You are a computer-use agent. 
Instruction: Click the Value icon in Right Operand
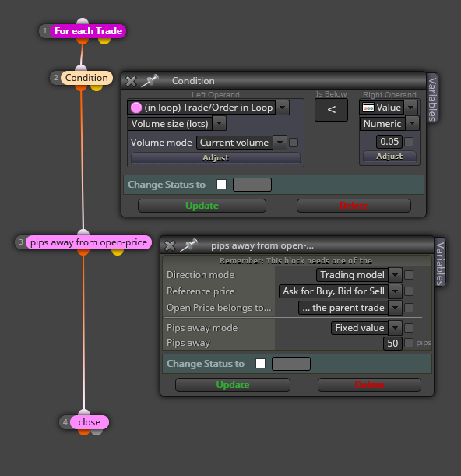click(x=368, y=108)
